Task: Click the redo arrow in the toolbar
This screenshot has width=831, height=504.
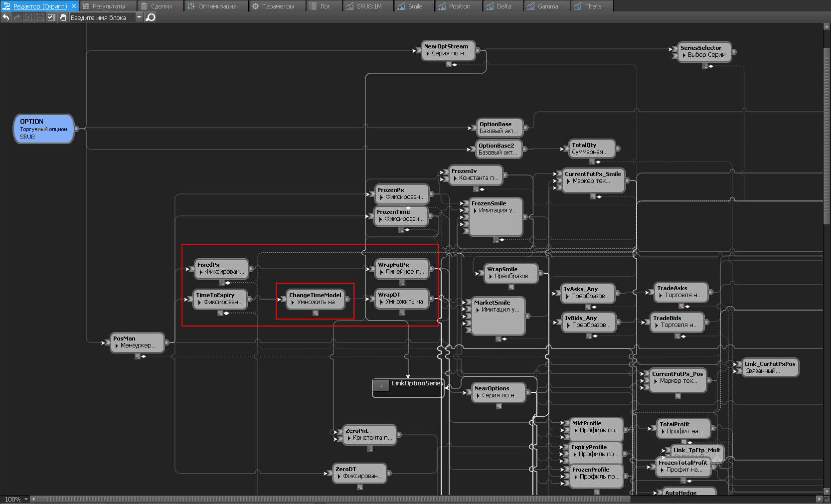Action: [x=17, y=17]
